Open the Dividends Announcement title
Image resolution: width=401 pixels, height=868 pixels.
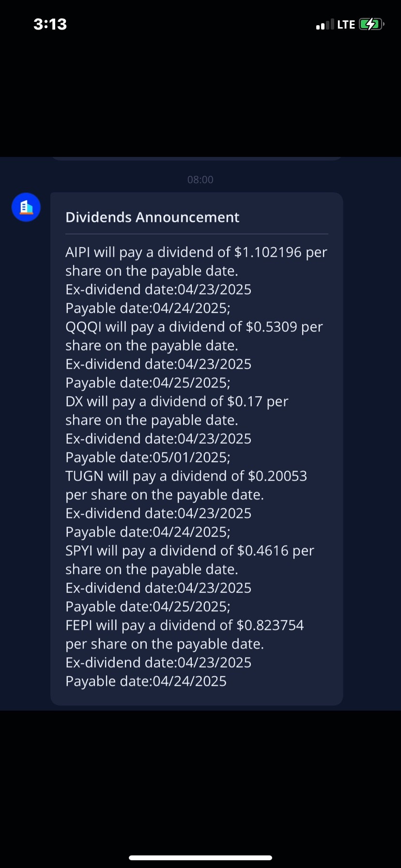[153, 217]
